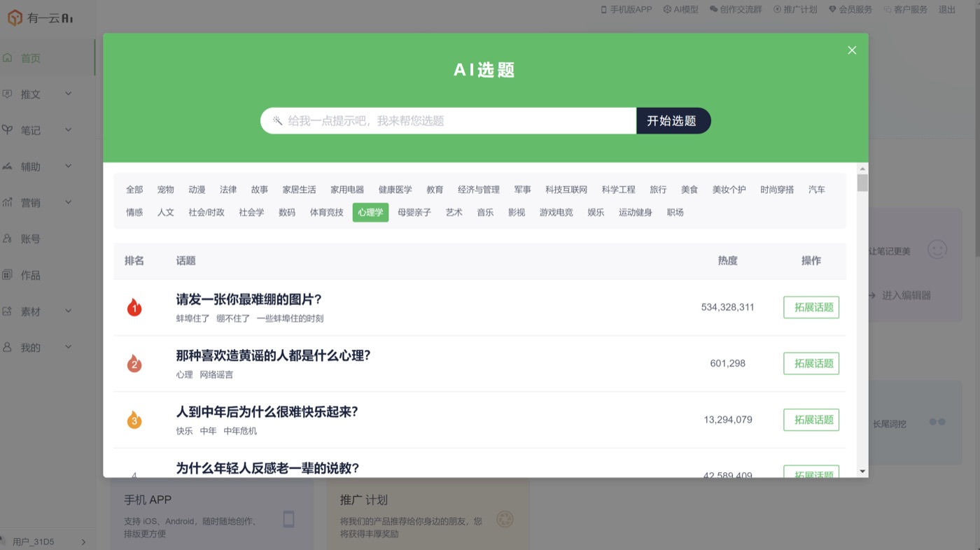This screenshot has width=980, height=550.
Task: Select the 全部 category tab
Action: coord(134,190)
